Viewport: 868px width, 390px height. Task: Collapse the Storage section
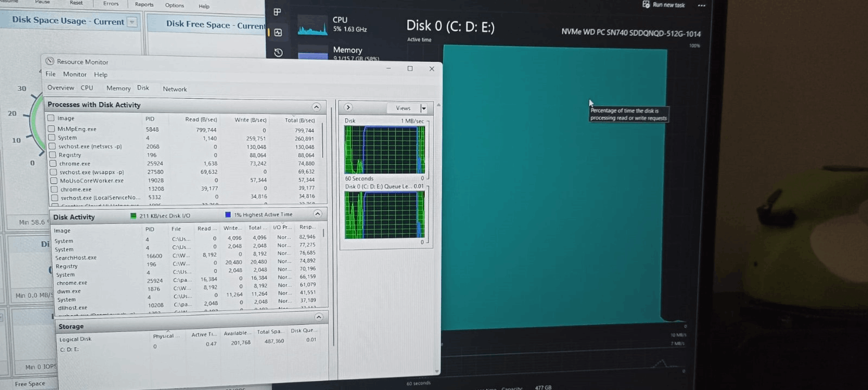tap(319, 317)
